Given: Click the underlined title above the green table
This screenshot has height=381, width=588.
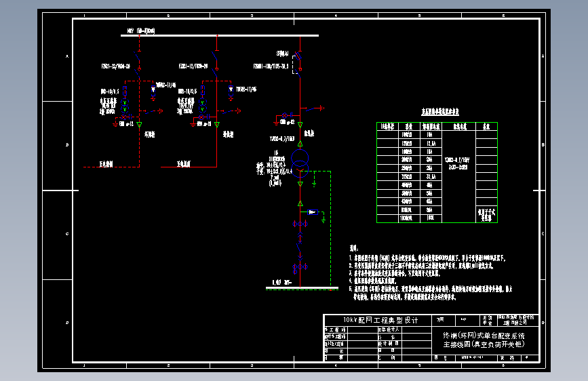Looking at the screenshot, I should click(440, 111).
